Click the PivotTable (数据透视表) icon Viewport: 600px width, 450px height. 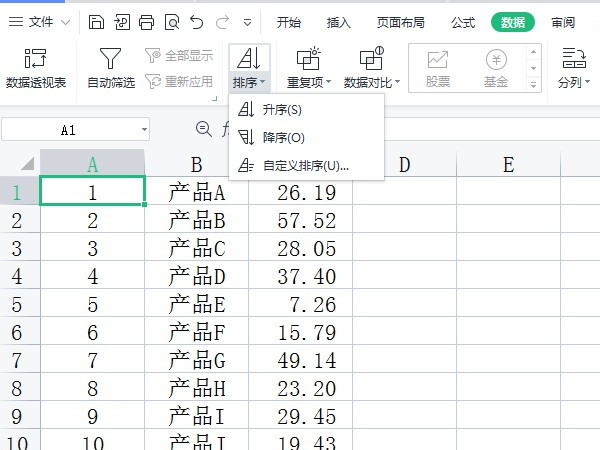[36, 59]
